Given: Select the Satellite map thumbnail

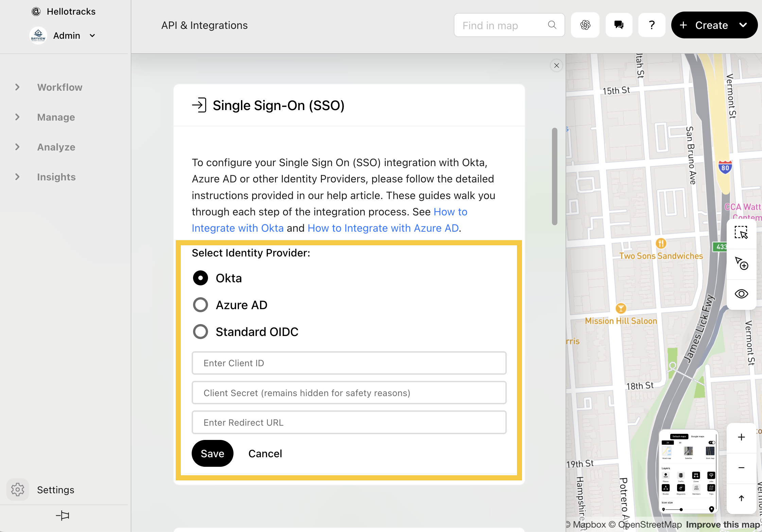Looking at the screenshot, I should (688, 451).
